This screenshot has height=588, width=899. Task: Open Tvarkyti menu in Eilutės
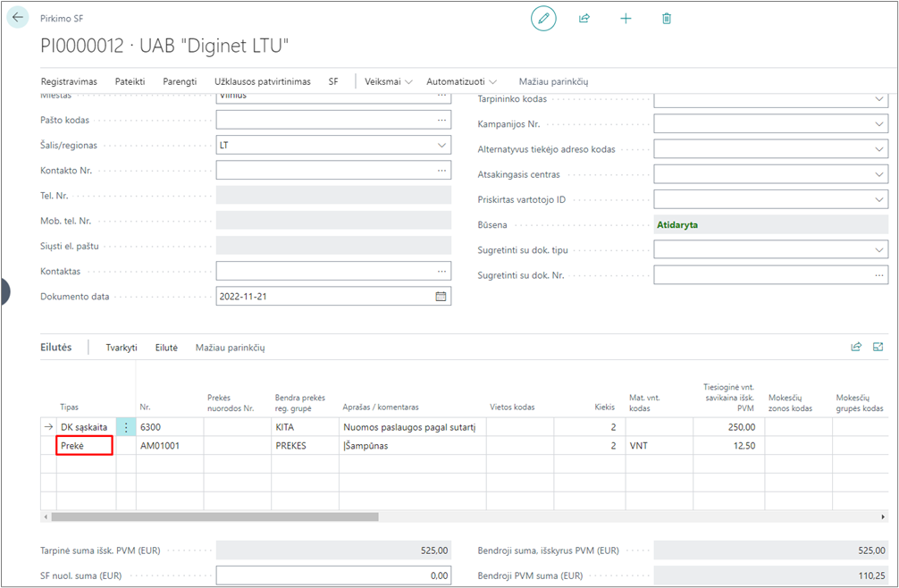pyautogui.click(x=122, y=348)
